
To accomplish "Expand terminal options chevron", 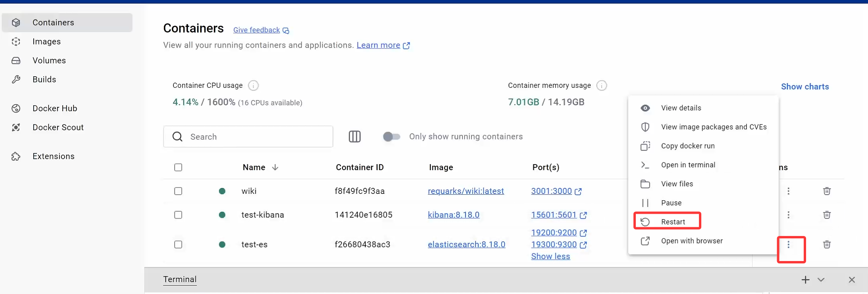I will 821,280.
